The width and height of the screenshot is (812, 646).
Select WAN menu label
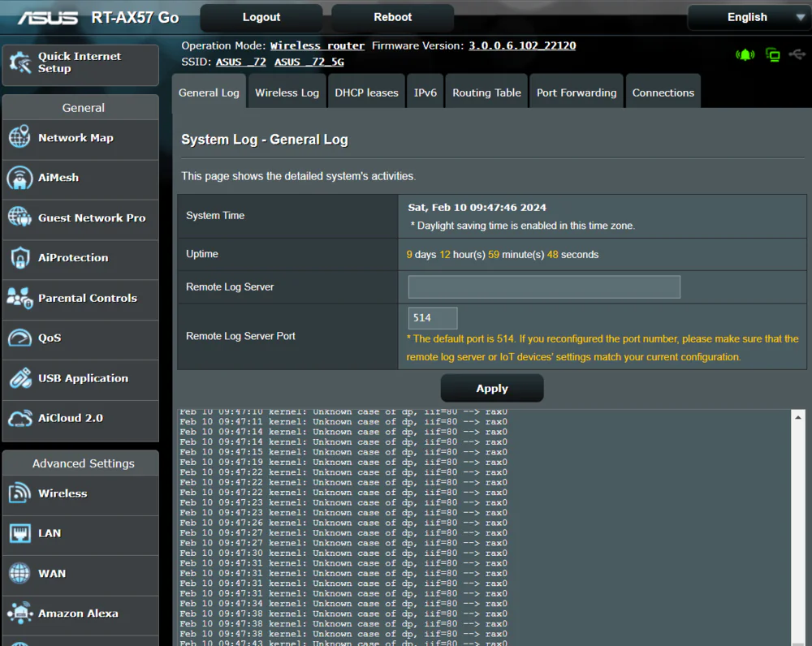pos(52,574)
